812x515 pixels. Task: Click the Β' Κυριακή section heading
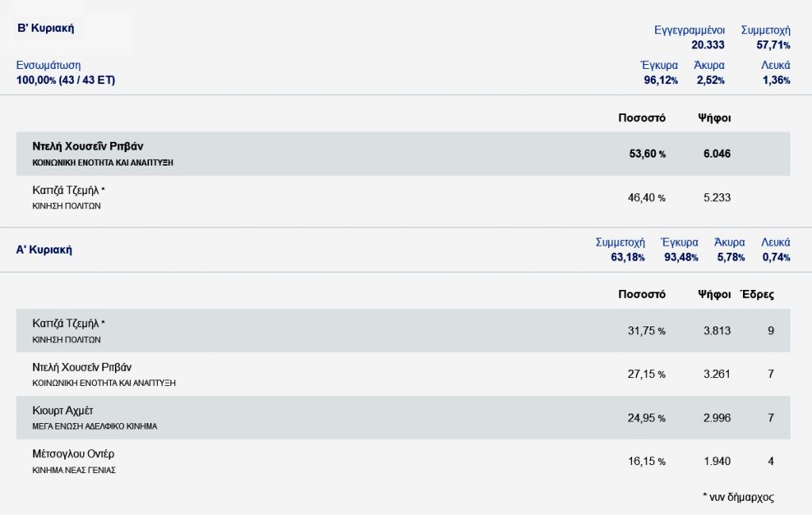point(45,29)
